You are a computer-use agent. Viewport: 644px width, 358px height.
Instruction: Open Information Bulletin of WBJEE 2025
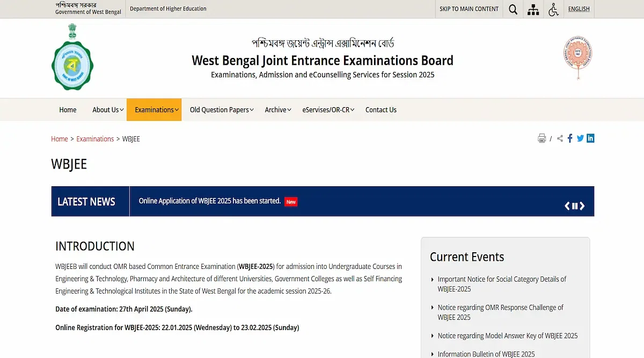[x=486, y=354]
